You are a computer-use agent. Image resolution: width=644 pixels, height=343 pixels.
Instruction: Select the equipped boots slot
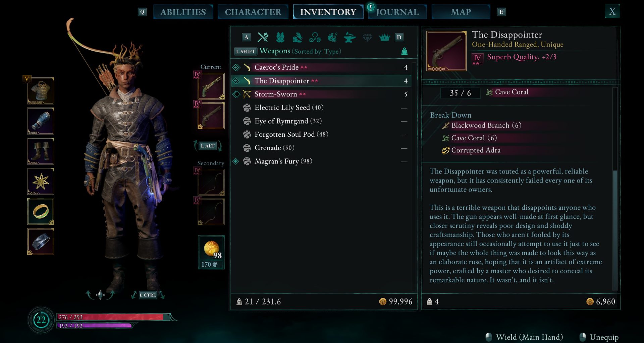[x=41, y=151]
